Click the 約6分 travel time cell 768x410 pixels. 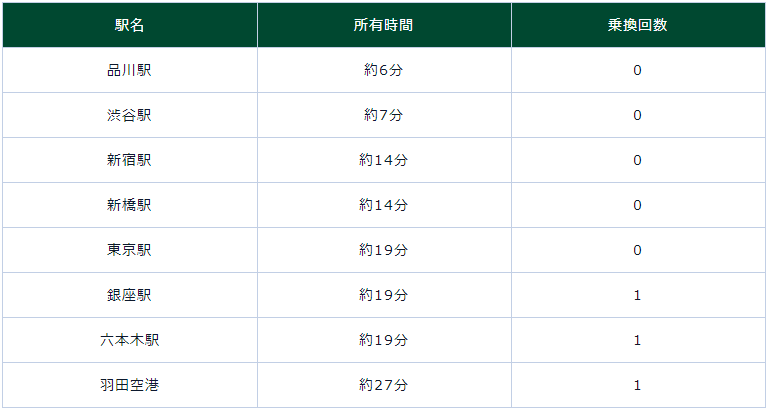pyautogui.click(x=384, y=70)
